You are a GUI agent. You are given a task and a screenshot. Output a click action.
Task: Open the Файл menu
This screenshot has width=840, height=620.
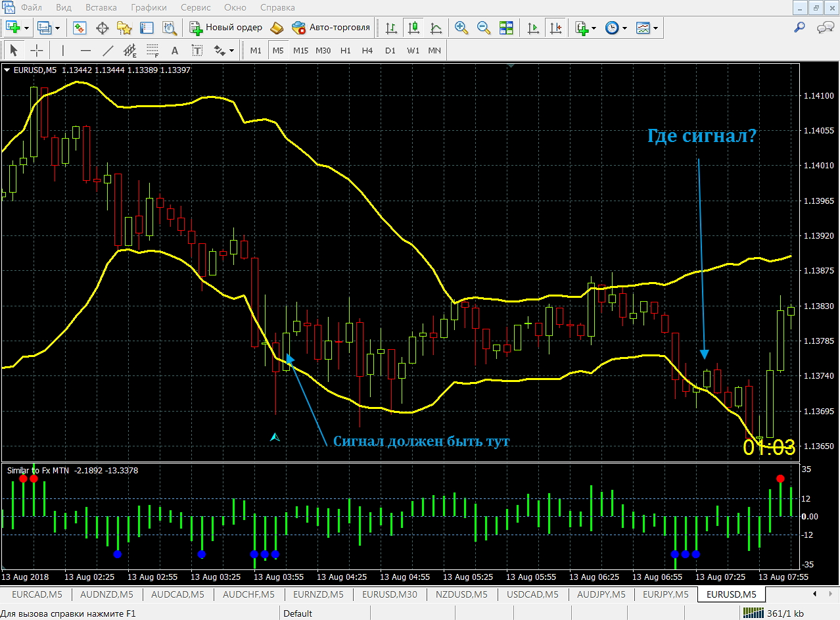[32, 8]
